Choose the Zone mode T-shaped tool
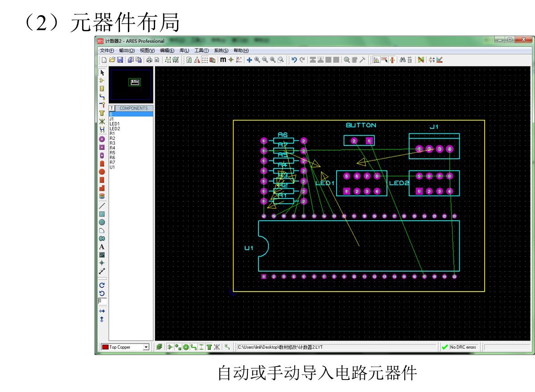 point(102,113)
